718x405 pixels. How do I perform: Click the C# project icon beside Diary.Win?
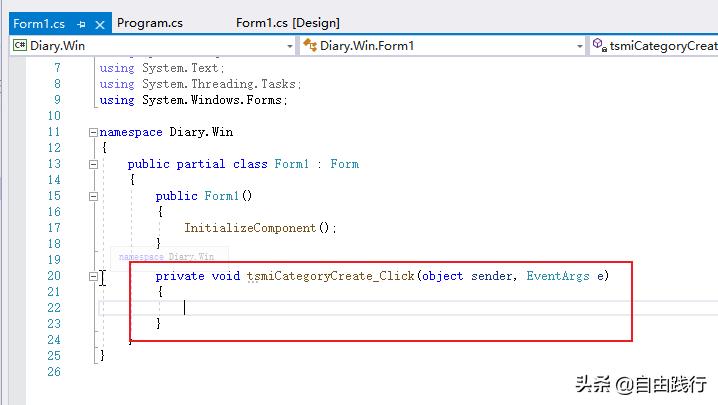tap(19, 45)
